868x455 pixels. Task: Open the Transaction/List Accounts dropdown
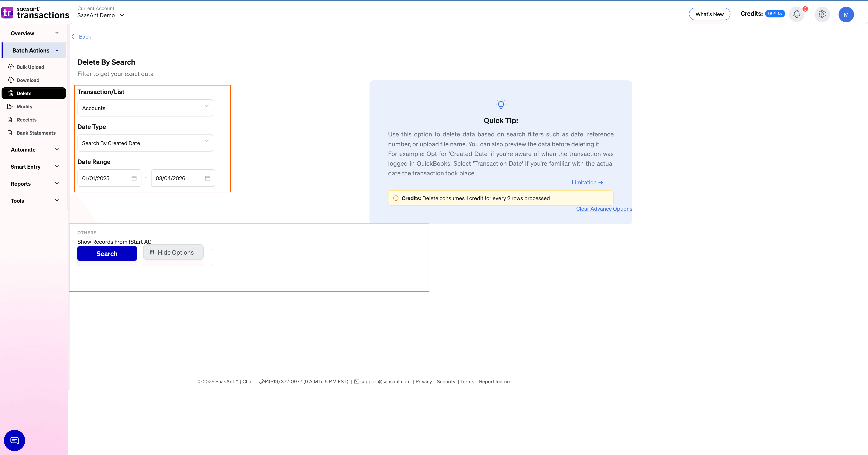click(145, 108)
